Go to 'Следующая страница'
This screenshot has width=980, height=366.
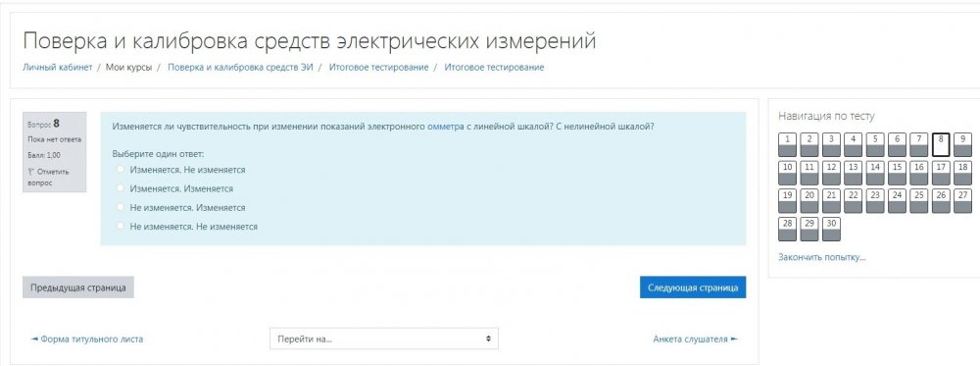coord(693,288)
